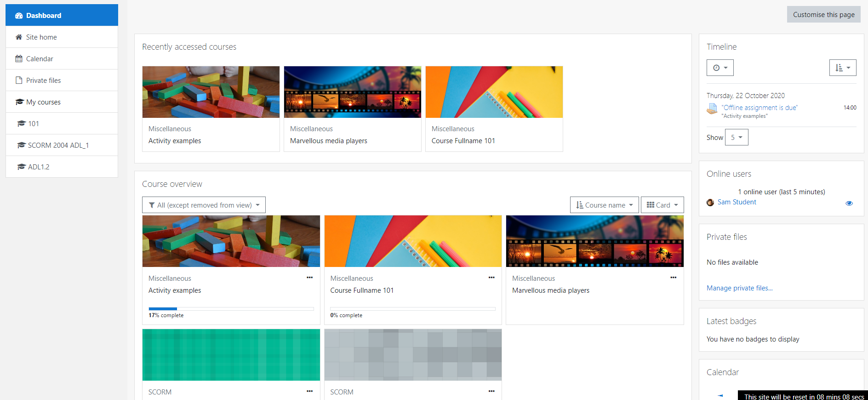Go to Dashboard in the navigation menu

click(x=62, y=15)
